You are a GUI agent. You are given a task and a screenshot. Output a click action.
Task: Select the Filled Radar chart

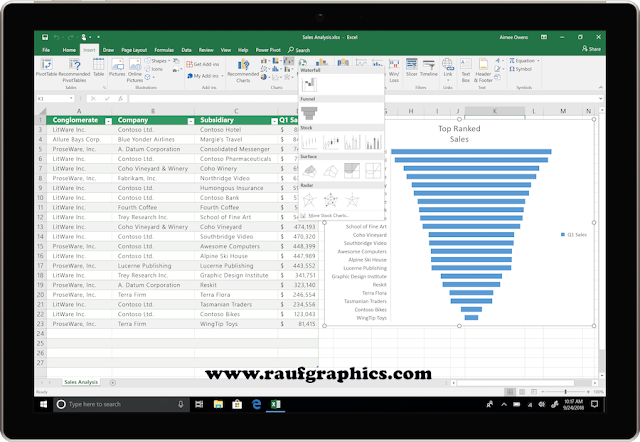(352, 200)
